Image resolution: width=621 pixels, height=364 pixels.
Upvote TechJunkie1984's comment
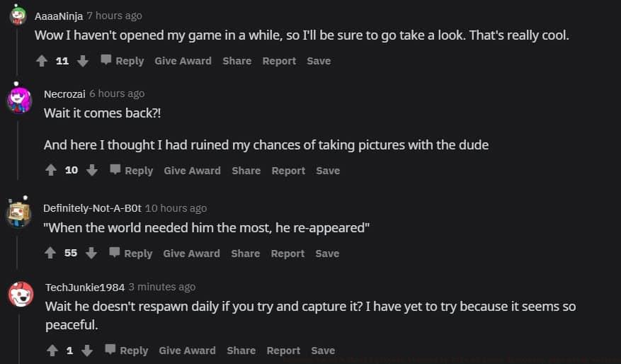point(52,351)
